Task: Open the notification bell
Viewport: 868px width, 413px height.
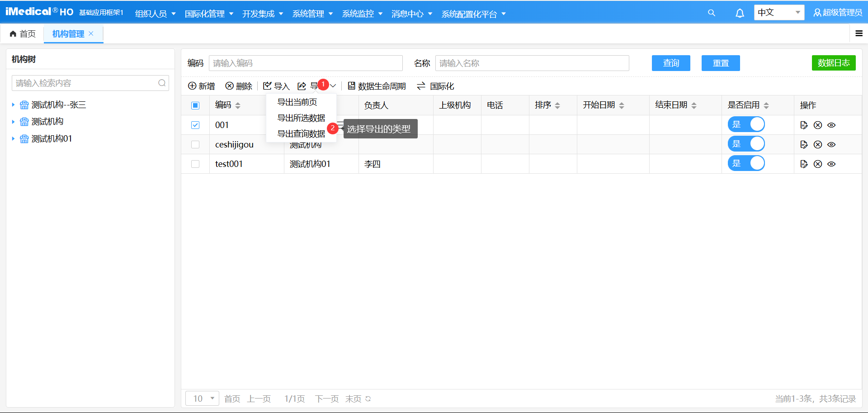Action: [740, 13]
